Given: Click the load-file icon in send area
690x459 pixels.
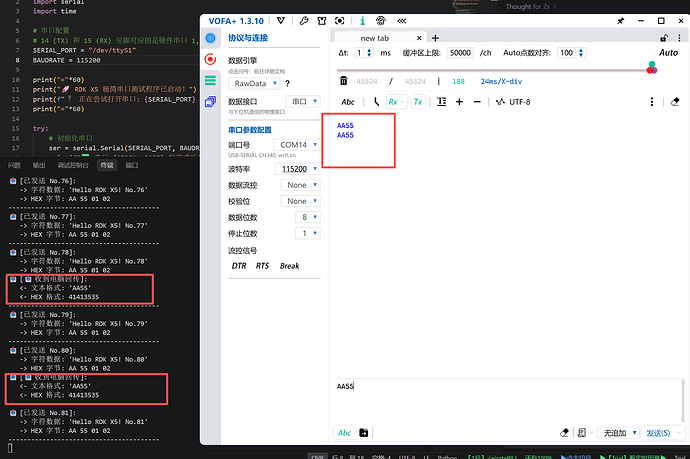Looking at the screenshot, I should (x=363, y=433).
